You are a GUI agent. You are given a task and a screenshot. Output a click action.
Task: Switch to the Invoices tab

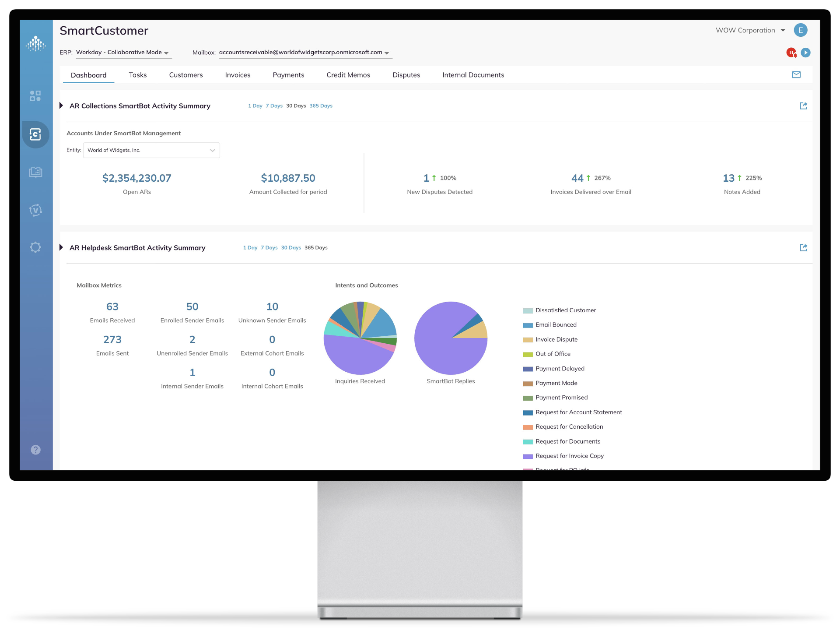(x=238, y=75)
